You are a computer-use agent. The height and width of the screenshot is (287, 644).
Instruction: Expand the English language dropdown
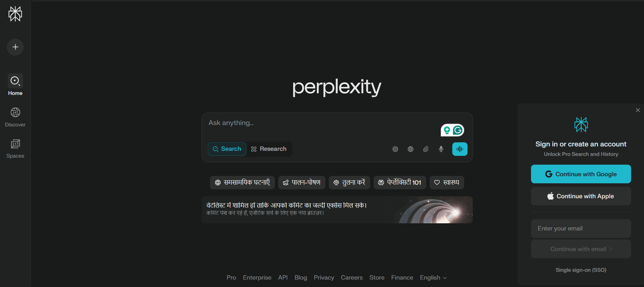click(x=433, y=278)
